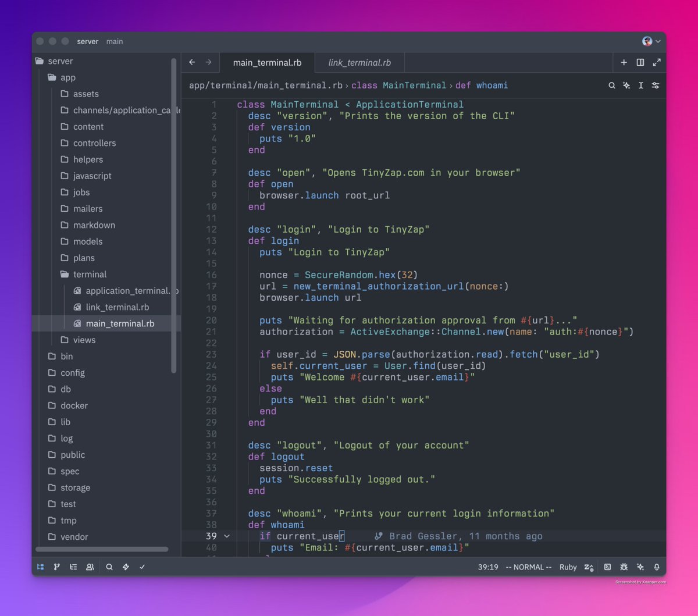The height and width of the screenshot is (616, 698).
Task: Open the assistant sparkle icon in status bar
Action: pos(640,567)
